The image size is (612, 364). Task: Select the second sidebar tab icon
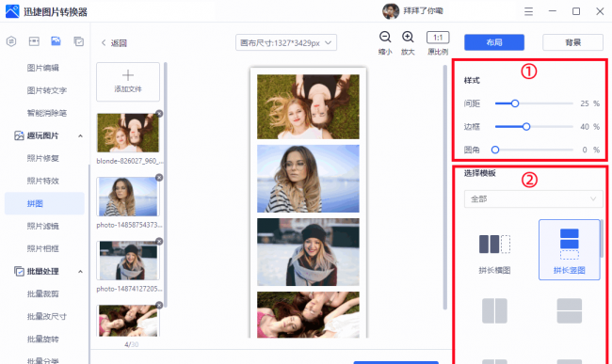click(34, 41)
